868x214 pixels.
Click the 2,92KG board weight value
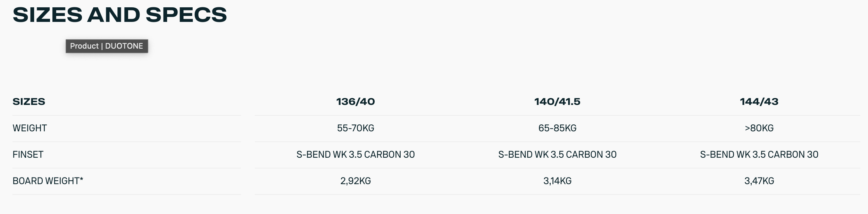tap(356, 181)
